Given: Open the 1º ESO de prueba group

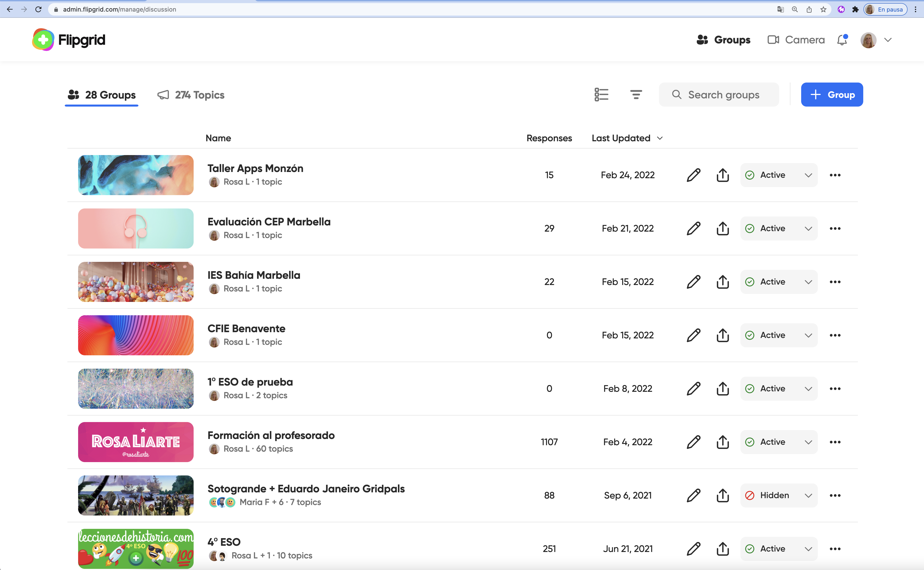Looking at the screenshot, I should point(250,382).
